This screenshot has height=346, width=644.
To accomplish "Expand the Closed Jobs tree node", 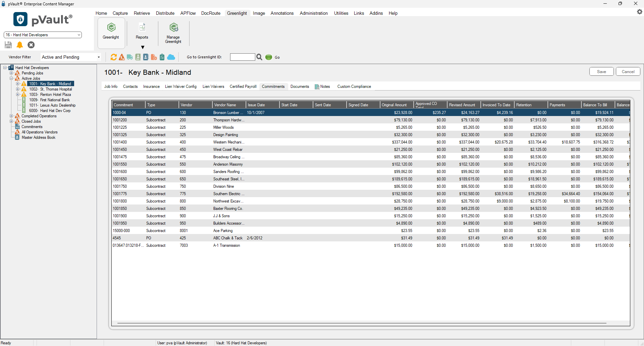I will point(11,121).
